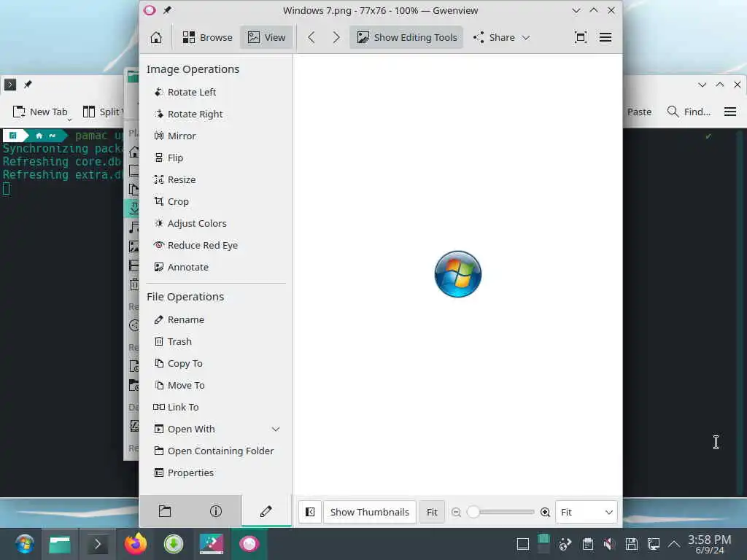Pin the Gwenview window on all desktops
This screenshot has height=560, width=747.
[167, 10]
